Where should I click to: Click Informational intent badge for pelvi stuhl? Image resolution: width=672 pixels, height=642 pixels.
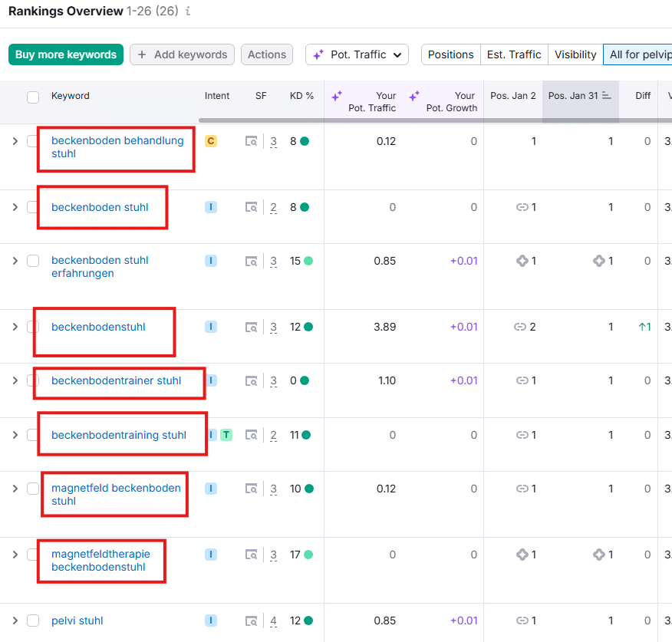click(211, 621)
